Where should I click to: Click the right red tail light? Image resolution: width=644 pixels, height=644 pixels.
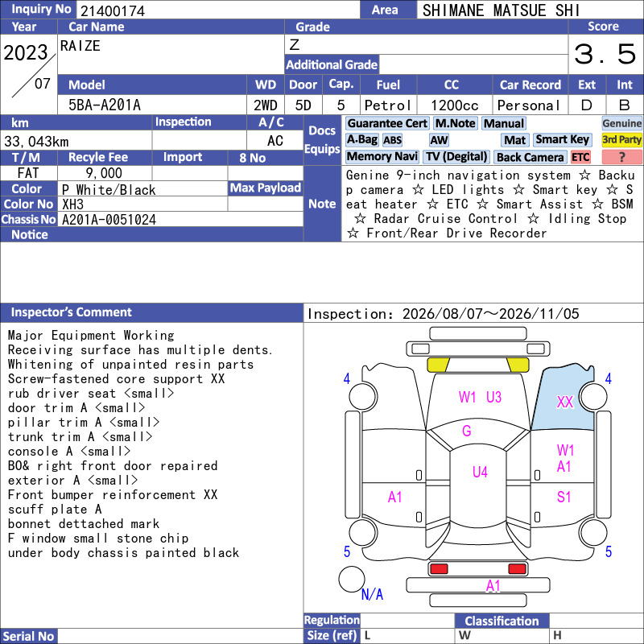click(x=517, y=569)
